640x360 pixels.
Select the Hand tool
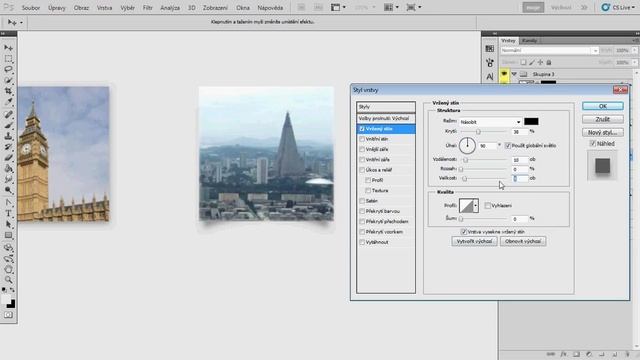coord(8,269)
